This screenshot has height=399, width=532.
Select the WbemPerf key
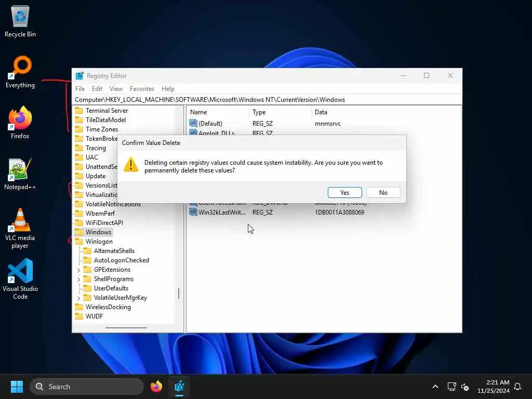point(100,214)
